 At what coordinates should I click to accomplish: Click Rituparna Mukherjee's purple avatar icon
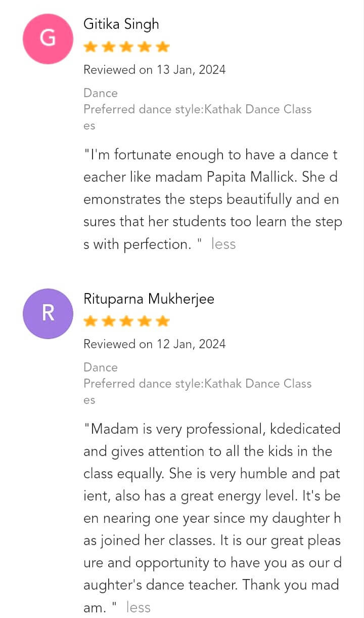click(48, 313)
